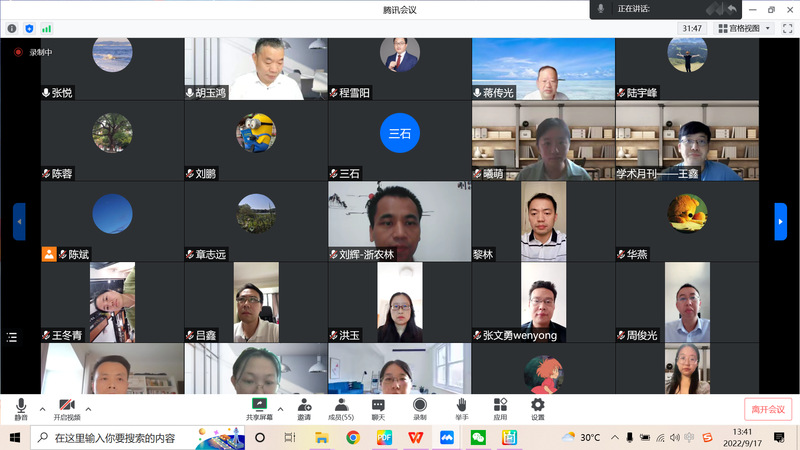Click 陈斌 host badge icon
Screen dimensions: 800x450
pos(49,254)
